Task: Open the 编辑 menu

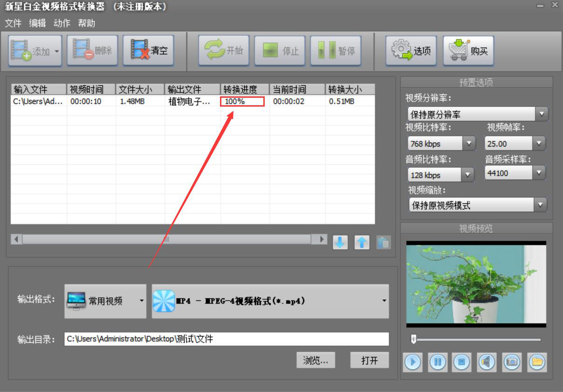Action: [37, 23]
